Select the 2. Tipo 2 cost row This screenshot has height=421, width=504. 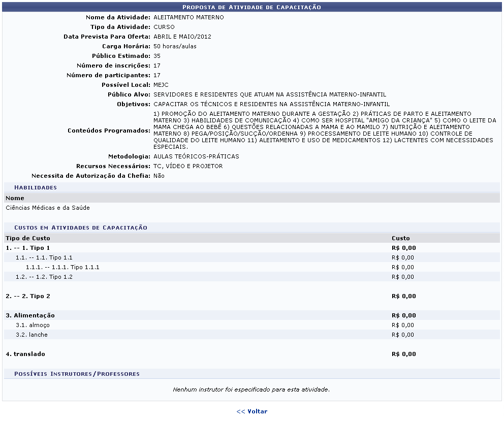click(28, 296)
